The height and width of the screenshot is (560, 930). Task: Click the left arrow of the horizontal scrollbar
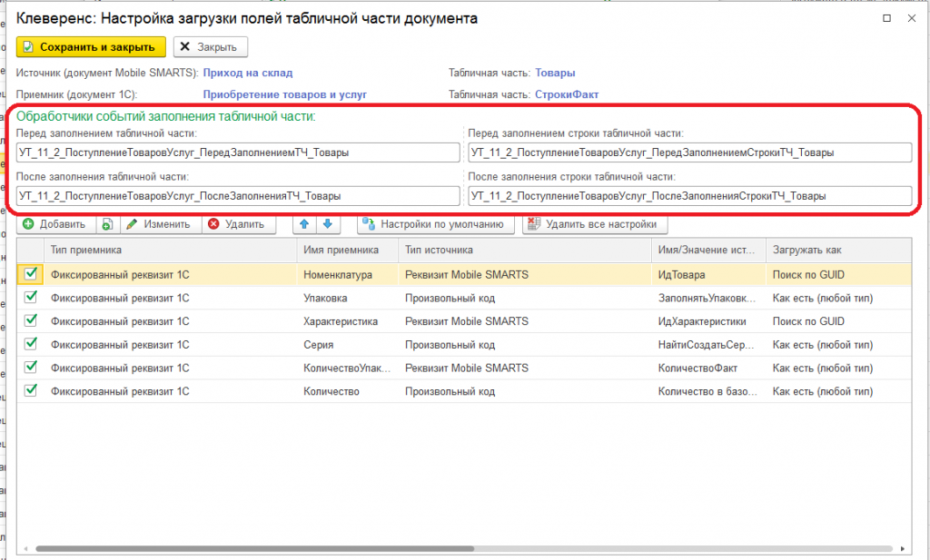tap(25, 549)
